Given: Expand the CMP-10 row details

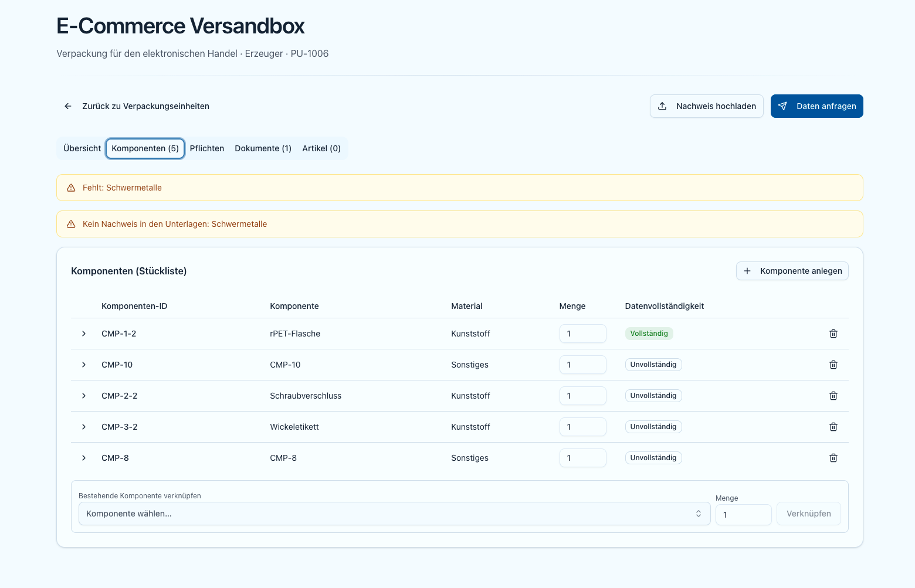Looking at the screenshot, I should pos(84,365).
